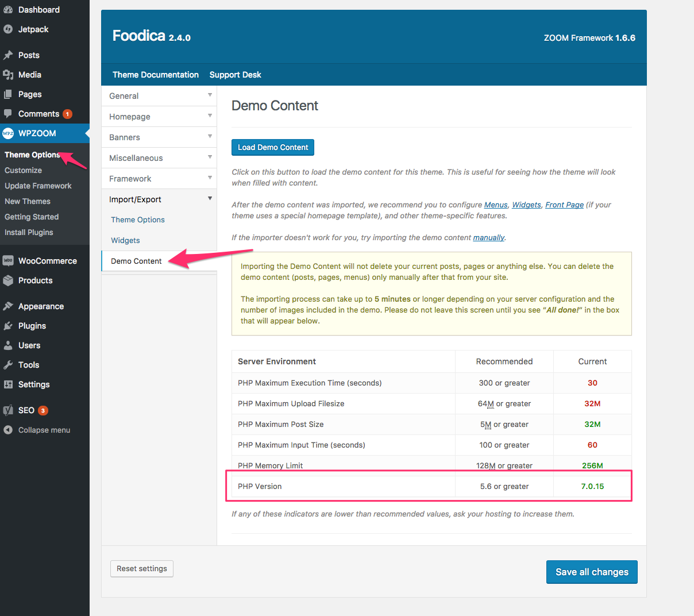
Task: Click the Comments speech bubble icon
Action: pos(8,114)
